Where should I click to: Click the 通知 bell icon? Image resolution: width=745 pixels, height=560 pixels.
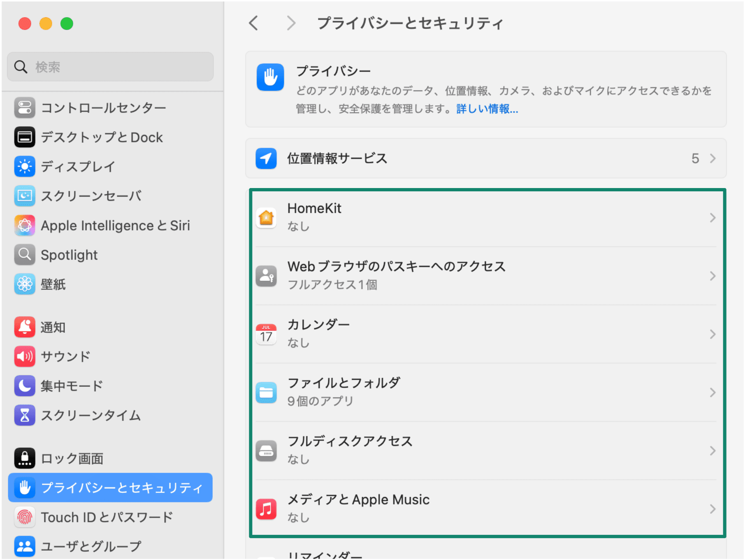tap(24, 327)
